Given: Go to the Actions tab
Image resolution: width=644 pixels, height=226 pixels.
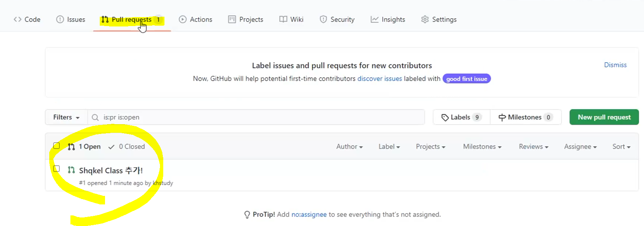Looking at the screenshot, I should [195, 20].
